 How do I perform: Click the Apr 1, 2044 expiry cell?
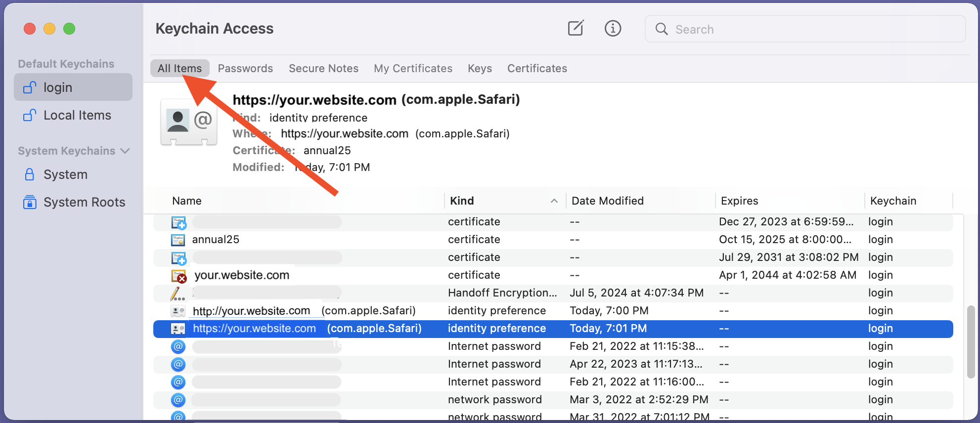click(788, 275)
